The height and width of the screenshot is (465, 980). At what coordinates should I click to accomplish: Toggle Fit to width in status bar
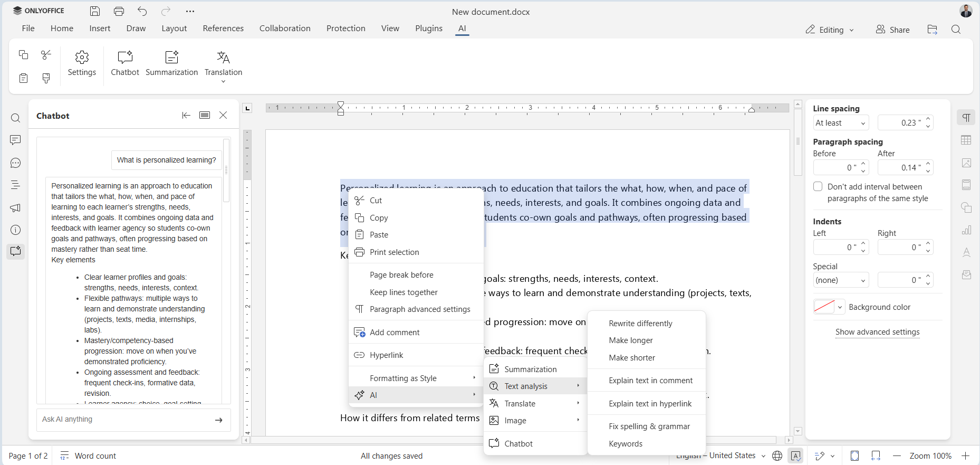click(x=876, y=455)
